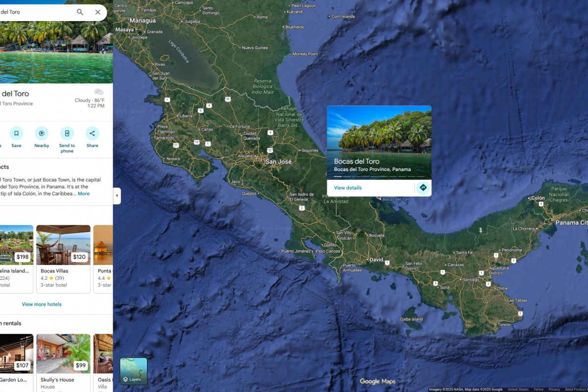Click the search magnifier icon
The image size is (588, 392).
80,12
